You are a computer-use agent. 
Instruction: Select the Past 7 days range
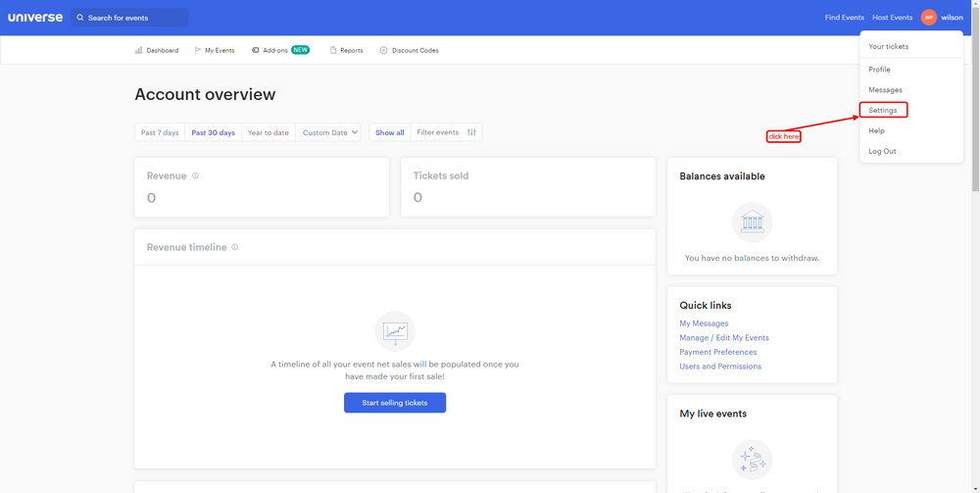click(x=160, y=132)
